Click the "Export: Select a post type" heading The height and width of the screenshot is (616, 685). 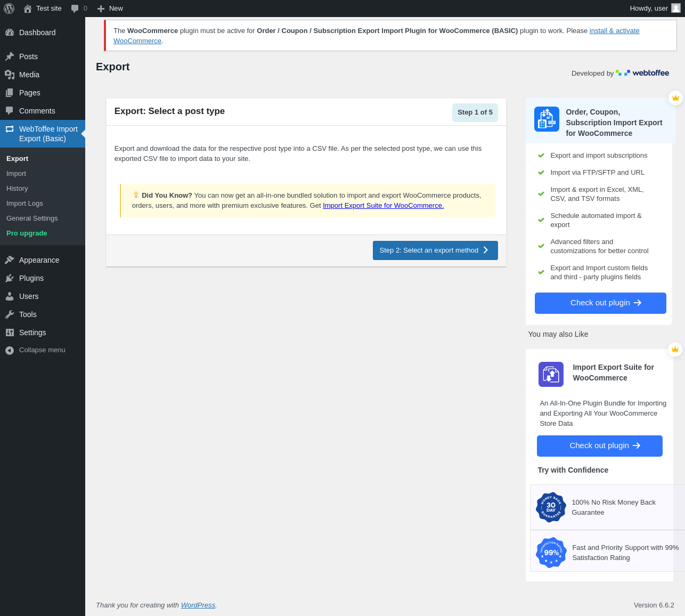169,111
